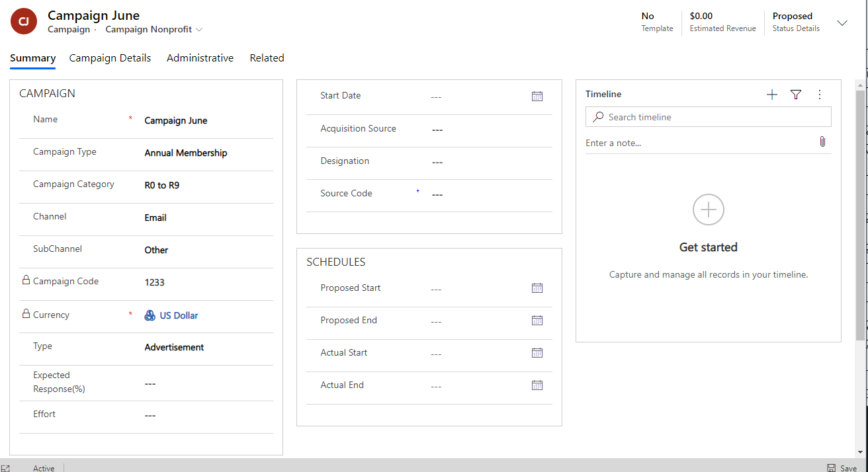The width and height of the screenshot is (868, 472).
Task: Open the timeline more options menu
Action: click(x=820, y=95)
